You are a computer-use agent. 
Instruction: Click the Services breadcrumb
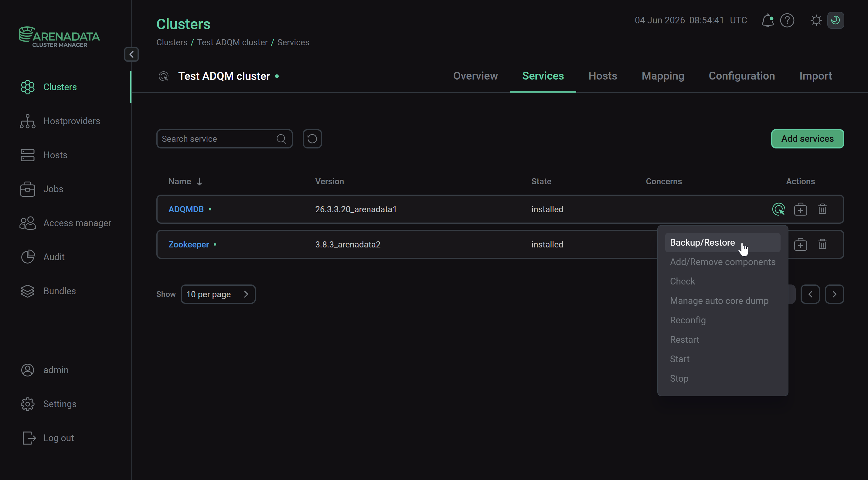(293, 43)
